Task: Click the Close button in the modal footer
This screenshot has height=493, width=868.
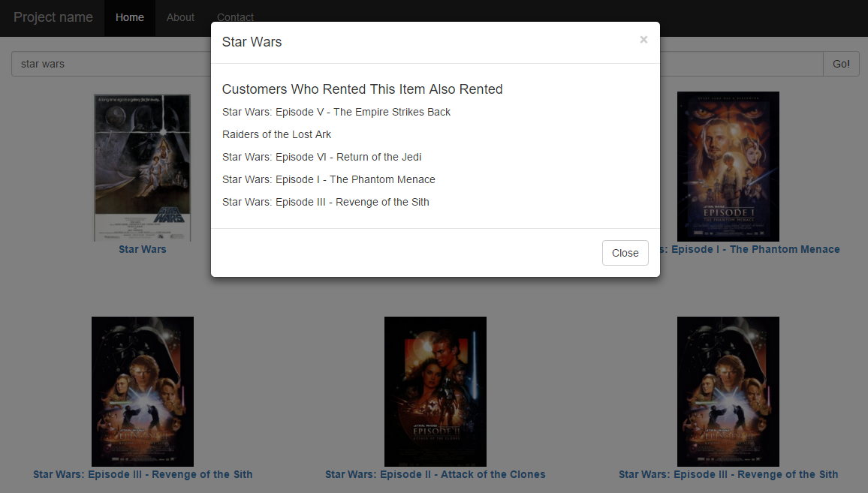Action: coord(625,253)
